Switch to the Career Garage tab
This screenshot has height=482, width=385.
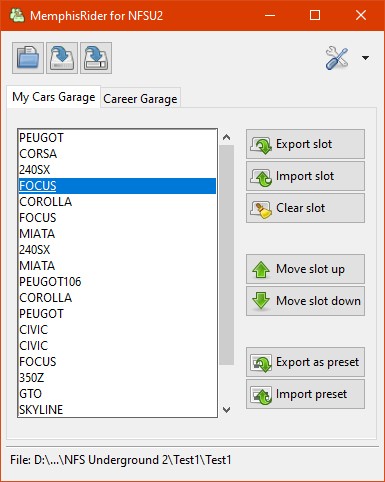[x=140, y=98]
